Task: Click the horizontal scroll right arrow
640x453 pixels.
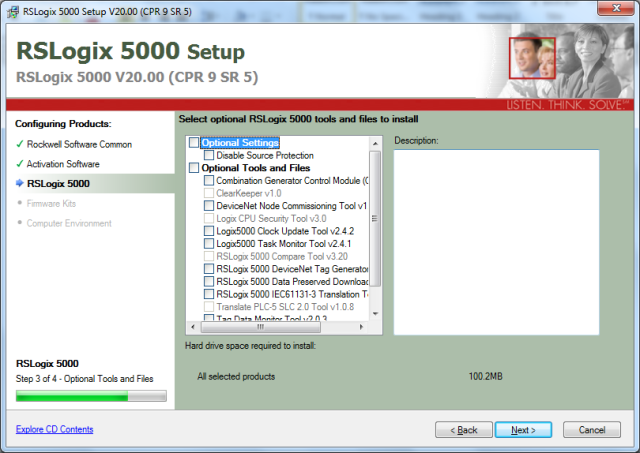Action: [361, 327]
